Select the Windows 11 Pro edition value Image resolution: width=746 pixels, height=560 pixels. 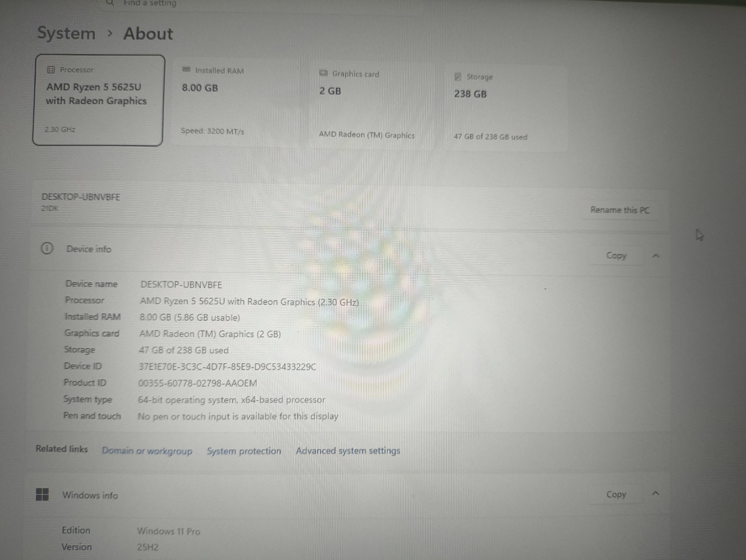coord(169,531)
